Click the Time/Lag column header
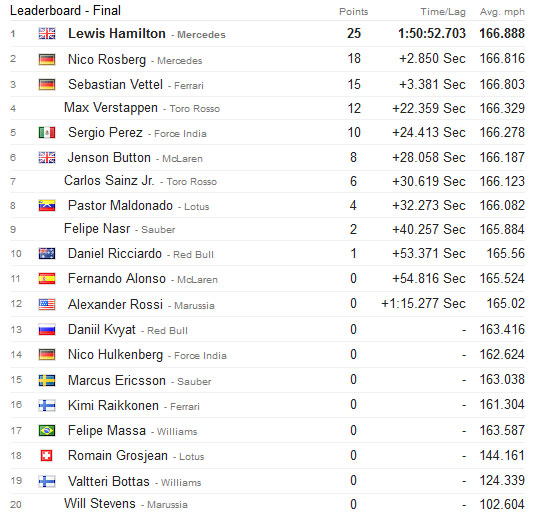The image size is (545, 514). coord(443,11)
